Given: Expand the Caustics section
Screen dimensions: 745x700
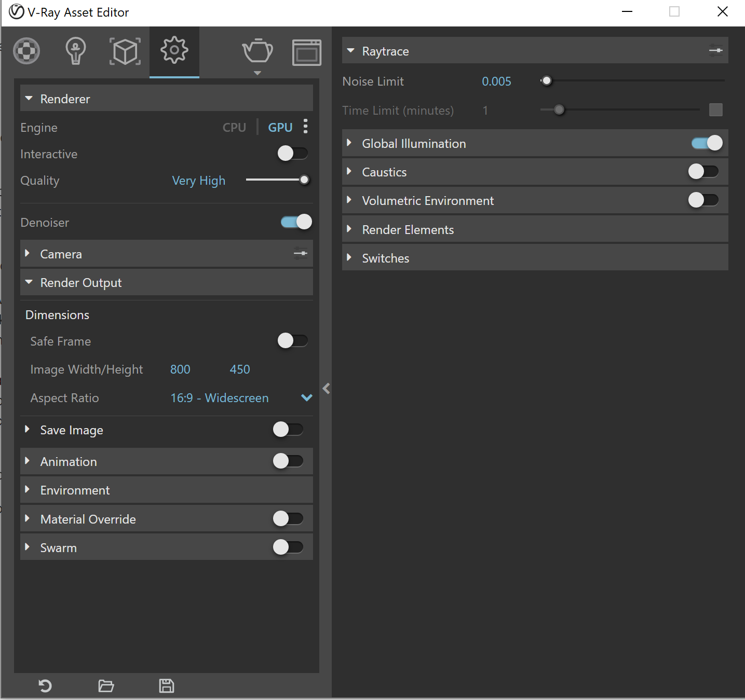Looking at the screenshot, I should coord(349,171).
